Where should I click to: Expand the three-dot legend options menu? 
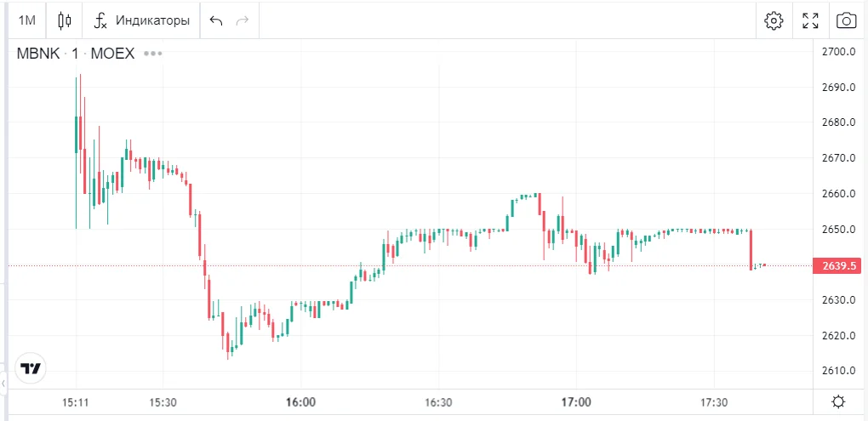pos(152,54)
